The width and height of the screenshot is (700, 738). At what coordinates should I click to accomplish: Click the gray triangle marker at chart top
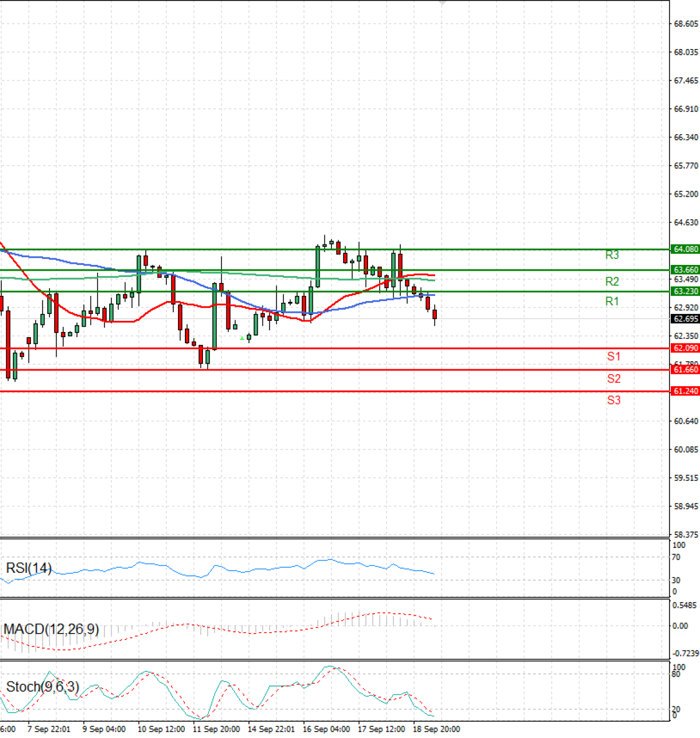tap(442, 3)
